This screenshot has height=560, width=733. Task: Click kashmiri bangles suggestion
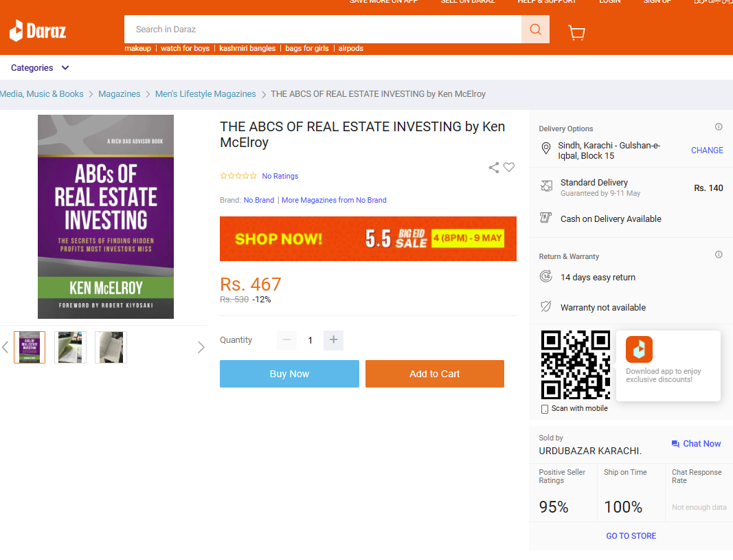point(247,48)
